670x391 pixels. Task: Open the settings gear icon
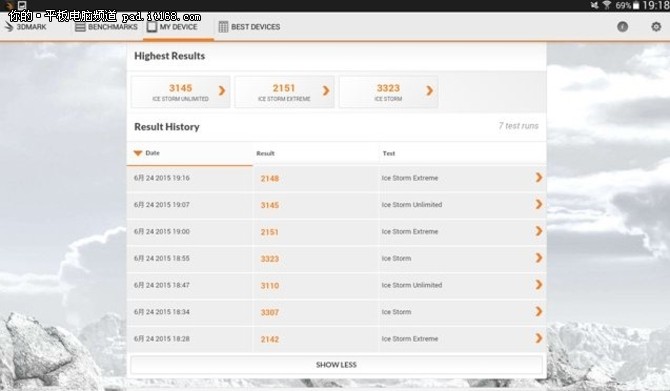(656, 26)
